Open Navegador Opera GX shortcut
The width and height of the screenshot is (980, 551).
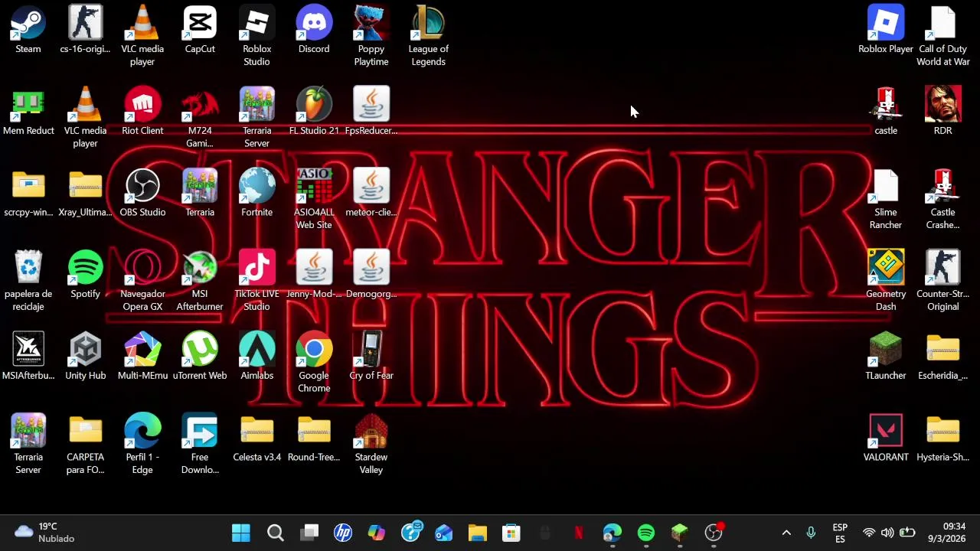(x=142, y=281)
